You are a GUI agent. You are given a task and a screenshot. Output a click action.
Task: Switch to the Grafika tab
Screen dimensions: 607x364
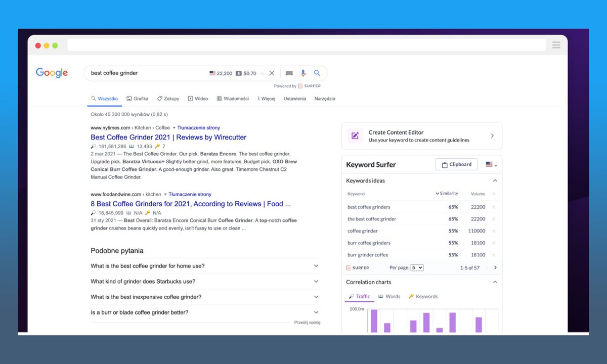click(137, 99)
